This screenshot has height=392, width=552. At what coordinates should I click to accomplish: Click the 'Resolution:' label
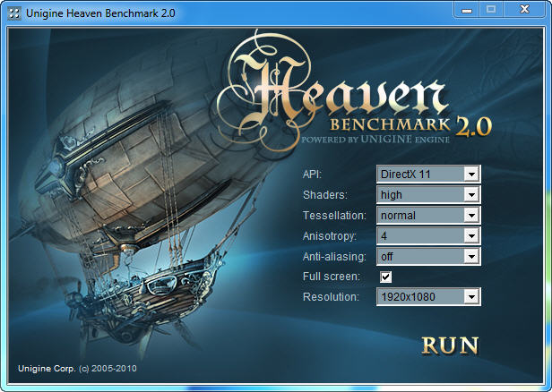[x=331, y=297]
